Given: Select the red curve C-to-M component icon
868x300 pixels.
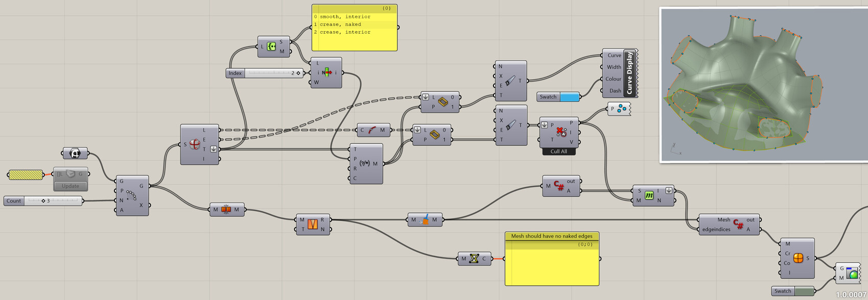Looking at the screenshot, I should (372, 130).
